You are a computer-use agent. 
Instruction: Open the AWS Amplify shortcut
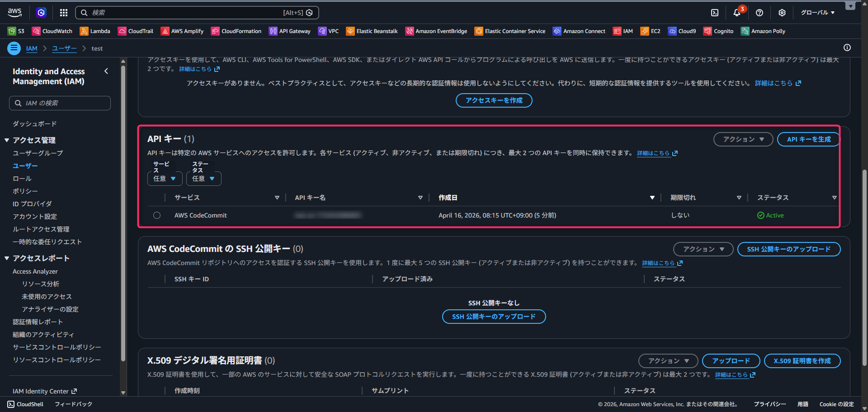coord(182,31)
